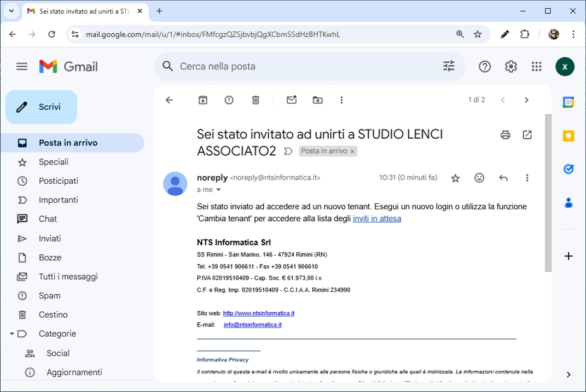
Task: Collapse the Categorie section
Action: click(x=11, y=334)
